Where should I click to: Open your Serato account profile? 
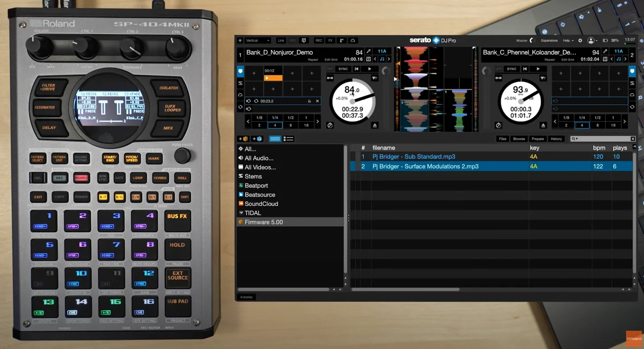[x=591, y=40]
